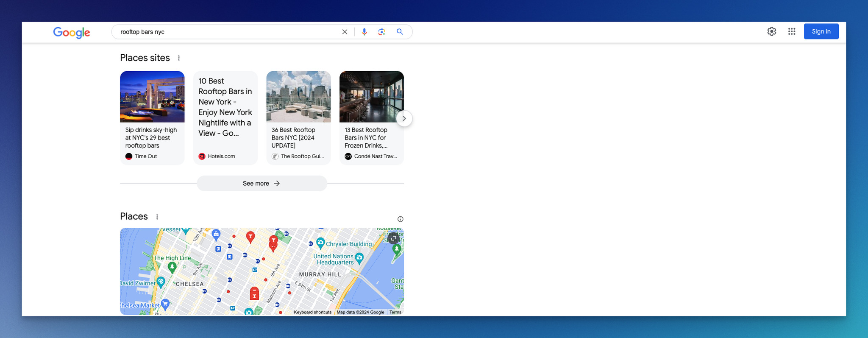Click the Hotels.com source icon

tap(202, 156)
